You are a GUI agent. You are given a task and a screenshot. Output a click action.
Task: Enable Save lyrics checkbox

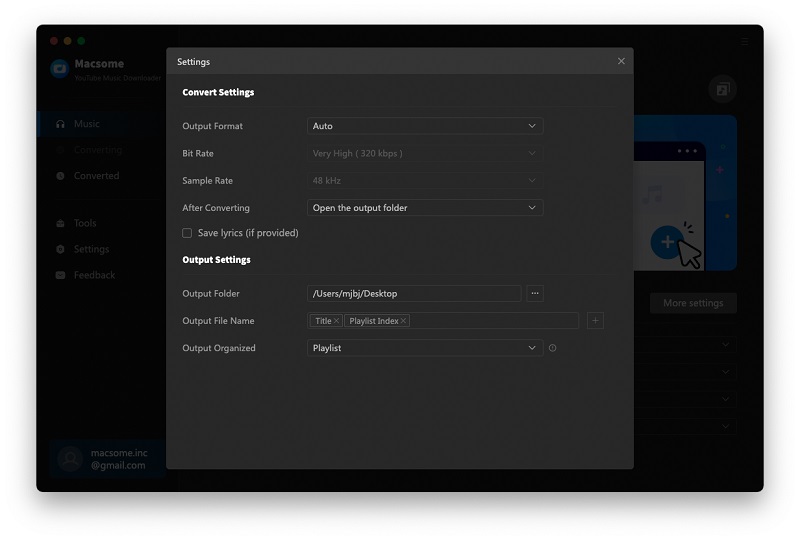pos(187,233)
